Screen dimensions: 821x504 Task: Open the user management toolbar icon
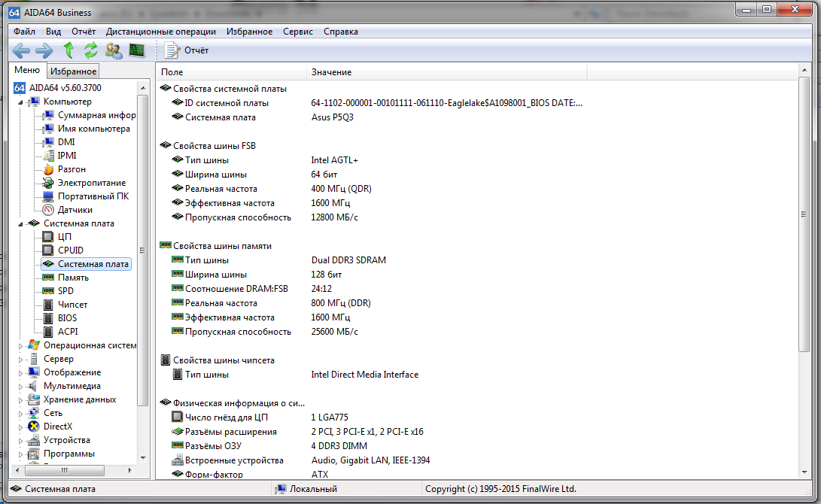114,50
